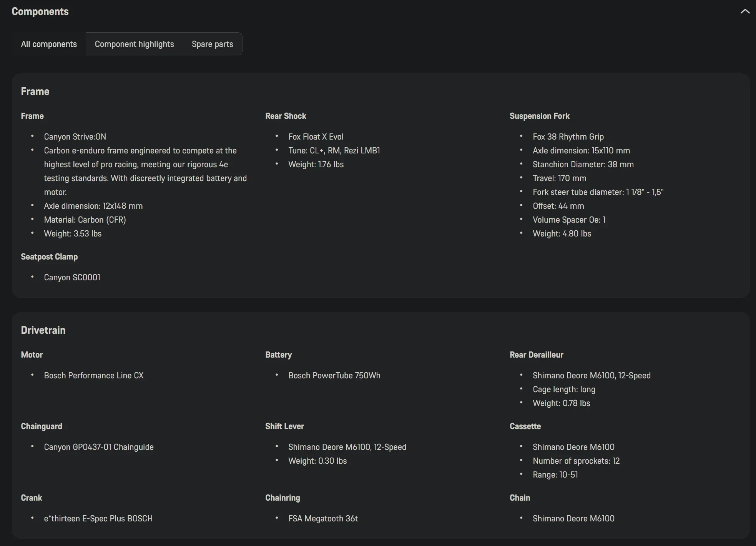Click the Components section heading
The image size is (756, 546).
40,12
